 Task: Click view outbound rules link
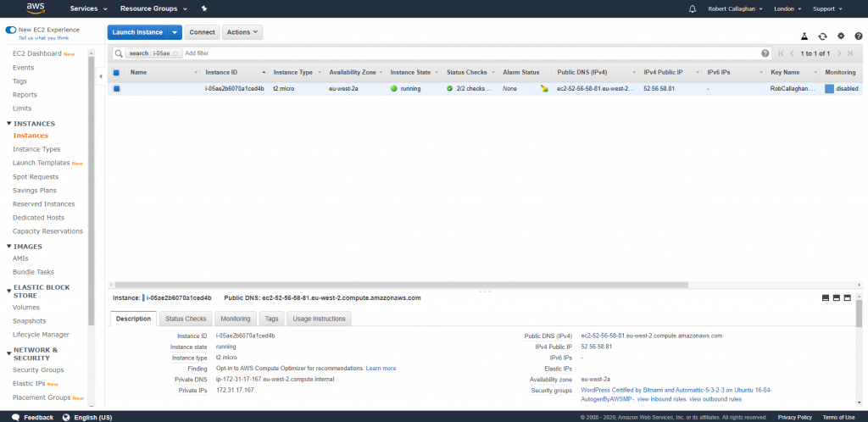point(715,399)
